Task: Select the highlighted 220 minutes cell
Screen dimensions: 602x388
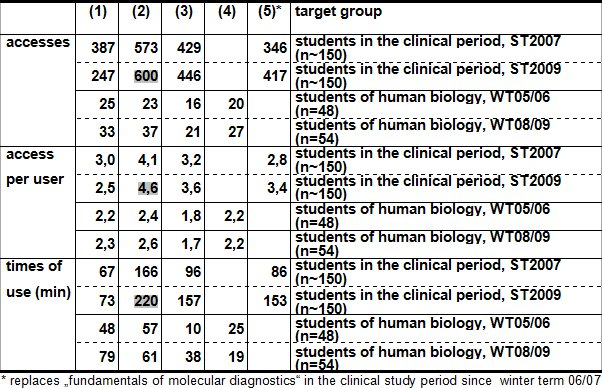Action: coord(146,300)
